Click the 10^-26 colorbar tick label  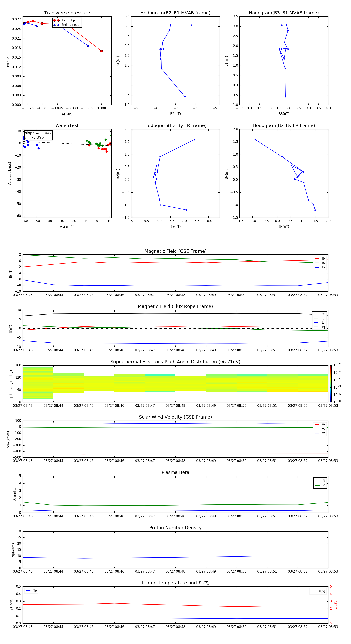pyautogui.click(x=337, y=365)
